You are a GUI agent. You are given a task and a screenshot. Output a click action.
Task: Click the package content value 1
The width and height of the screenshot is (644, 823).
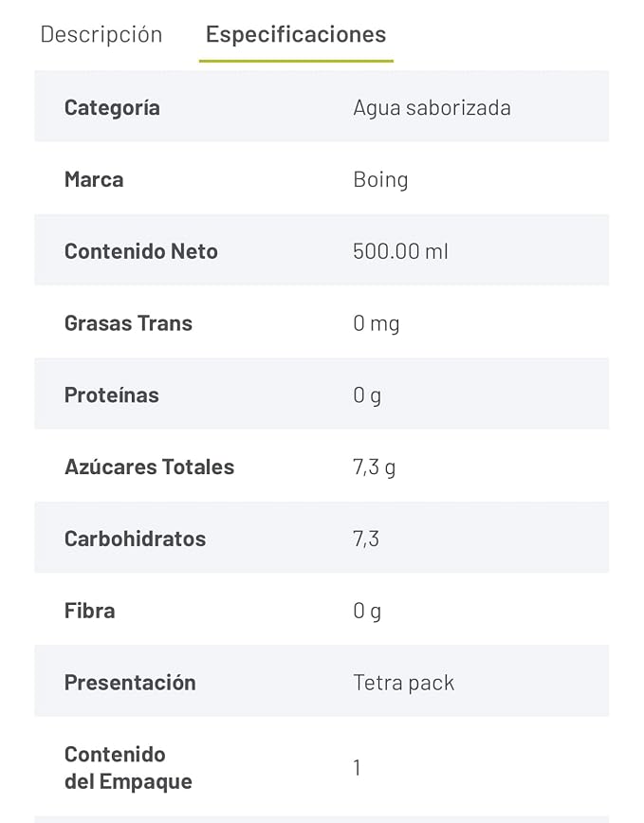pos(357,768)
